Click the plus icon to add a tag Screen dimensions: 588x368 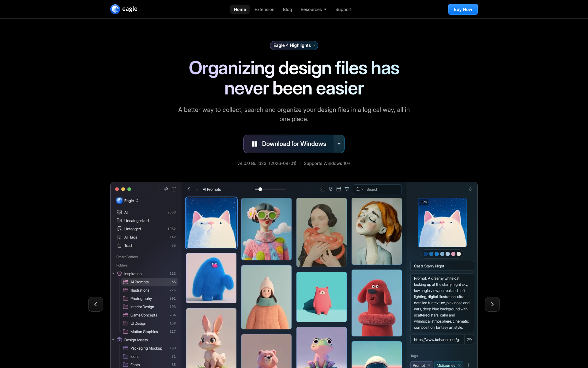tap(468, 365)
